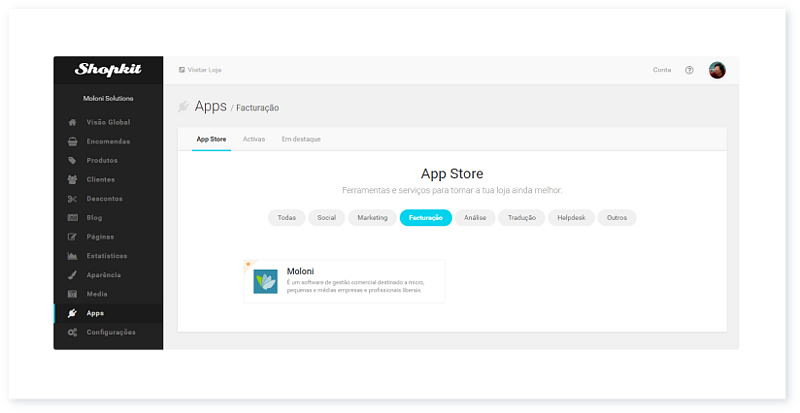Open Estatísticas menu item

click(x=107, y=256)
